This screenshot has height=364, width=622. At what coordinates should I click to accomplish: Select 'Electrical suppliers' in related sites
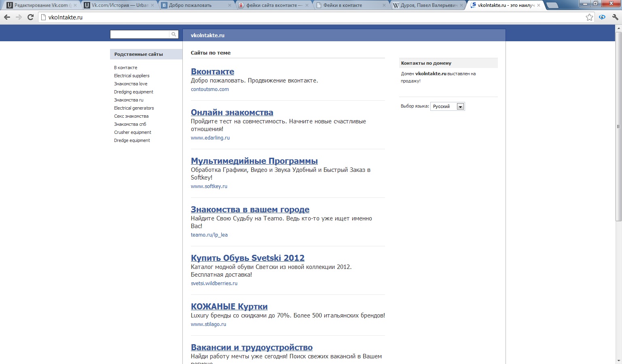tap(131, 76)
